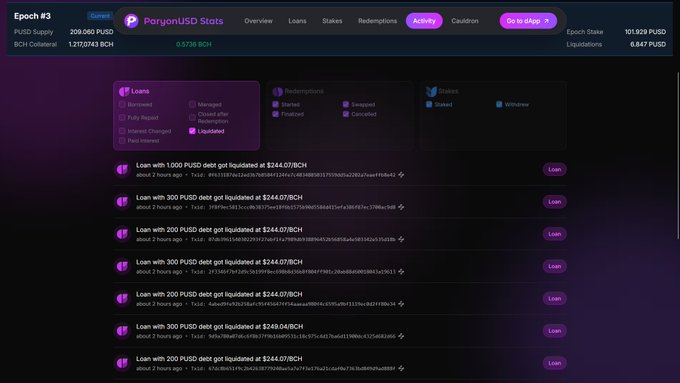Viewport: 680px width, 383px height.
Task: Click the '209.060 PUSD' supply value
Action: (92, 32)
